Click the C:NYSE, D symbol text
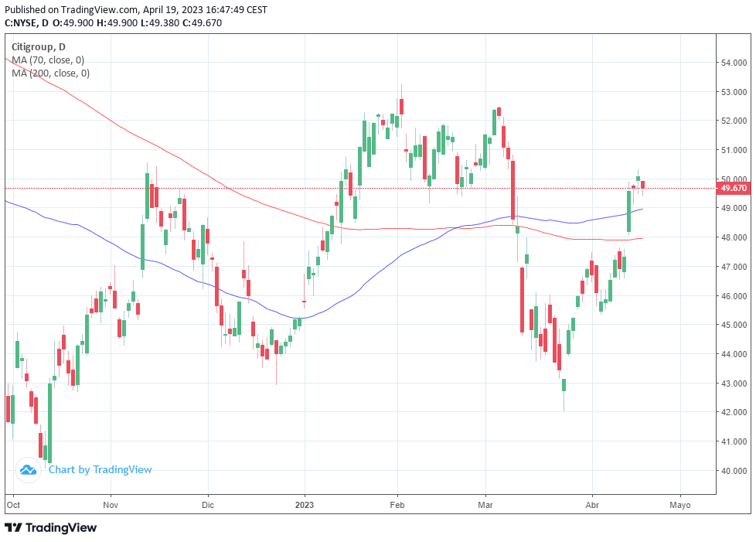Image resolution: width=756 pixels, height=542 pixels. tap(26, 22)
